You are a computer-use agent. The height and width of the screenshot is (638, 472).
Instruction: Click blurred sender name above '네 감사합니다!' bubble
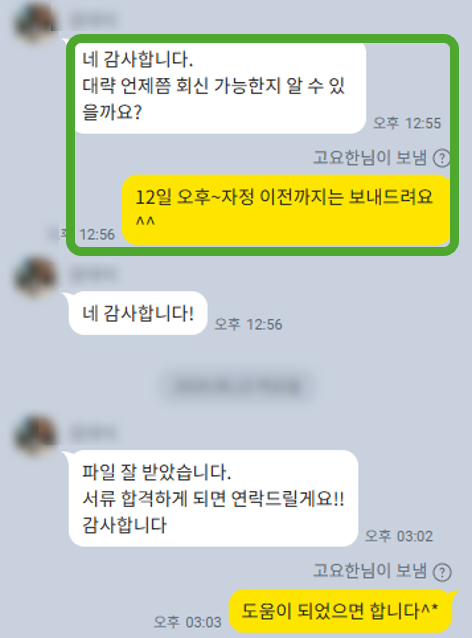point(94,275)
